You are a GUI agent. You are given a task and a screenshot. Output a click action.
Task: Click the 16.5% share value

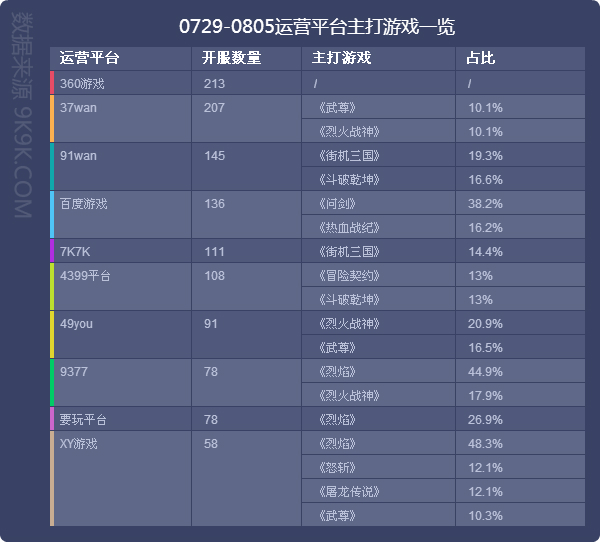pyautogui.click(x=485, y=348)
